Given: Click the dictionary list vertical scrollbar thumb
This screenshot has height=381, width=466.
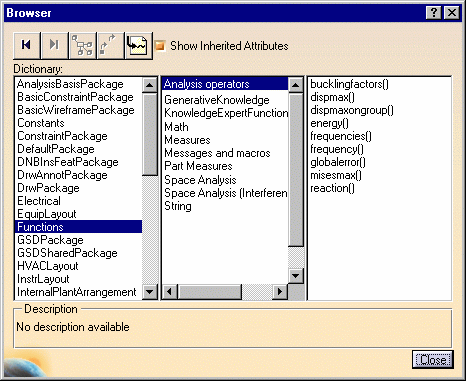Looking at the screenshot, I should pos(150,134).
